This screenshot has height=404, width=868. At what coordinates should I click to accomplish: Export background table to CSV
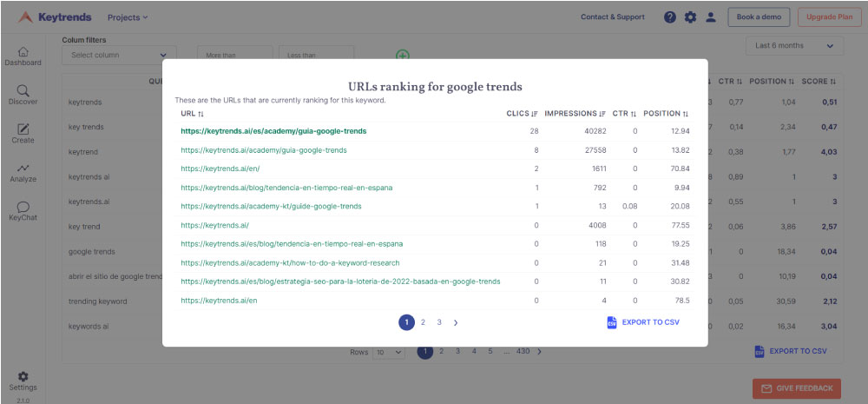click(x=791, y=351)
